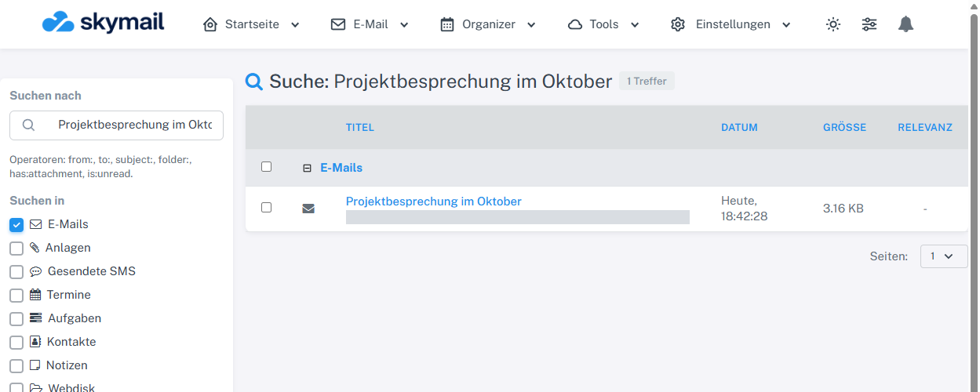This screenshot has height=392, width=980.
Task: Expand the Organizer menu chevron
Action: [531, 25]
